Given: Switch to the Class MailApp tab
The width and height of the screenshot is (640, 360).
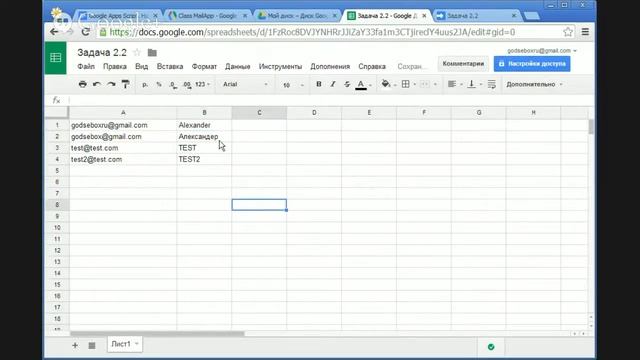Looking at the screenshot, I should [208, 16].
